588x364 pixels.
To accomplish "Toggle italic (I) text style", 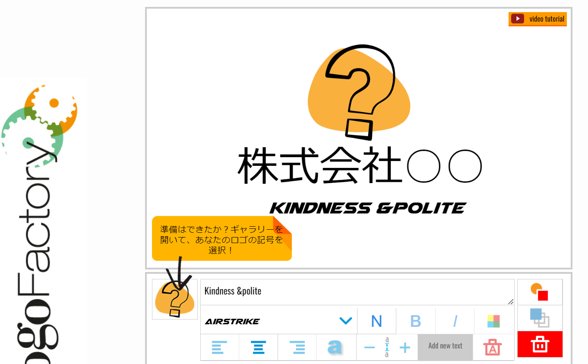I will click(455, 321).
